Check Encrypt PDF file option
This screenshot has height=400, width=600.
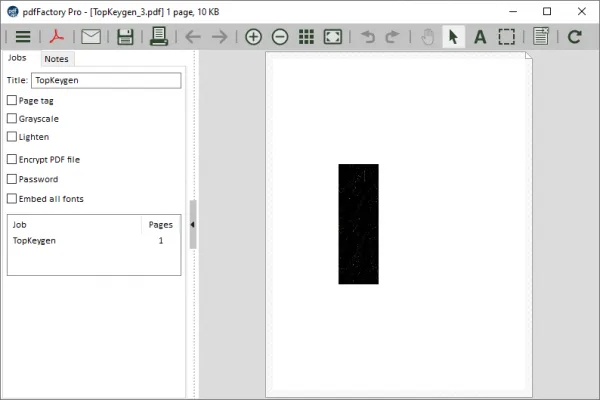click(12, 159)
